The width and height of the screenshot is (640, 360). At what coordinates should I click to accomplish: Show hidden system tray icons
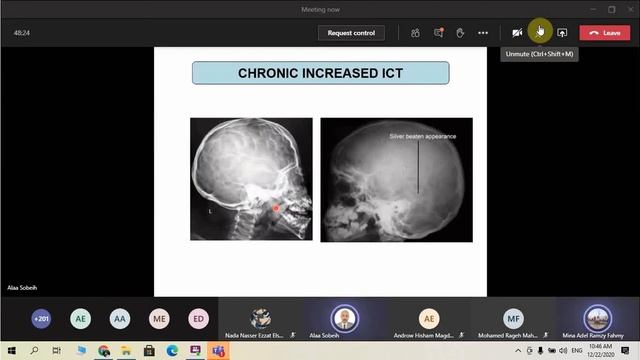pos(518,351)
